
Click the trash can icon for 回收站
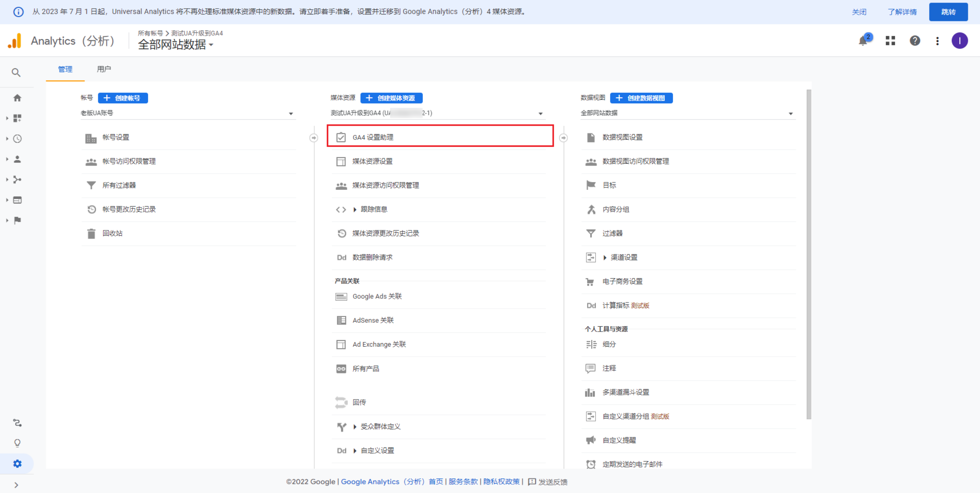click(91, 233)
